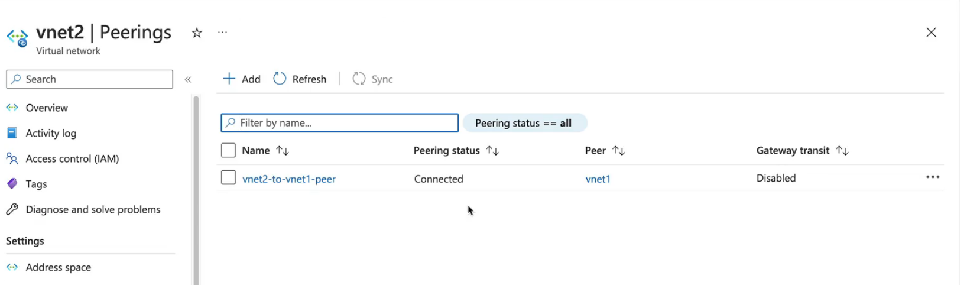Open row actions ellipsis for vnet2-to-vnet1-peer
Viewport: 980px width, 285px height.
[932, 177]
